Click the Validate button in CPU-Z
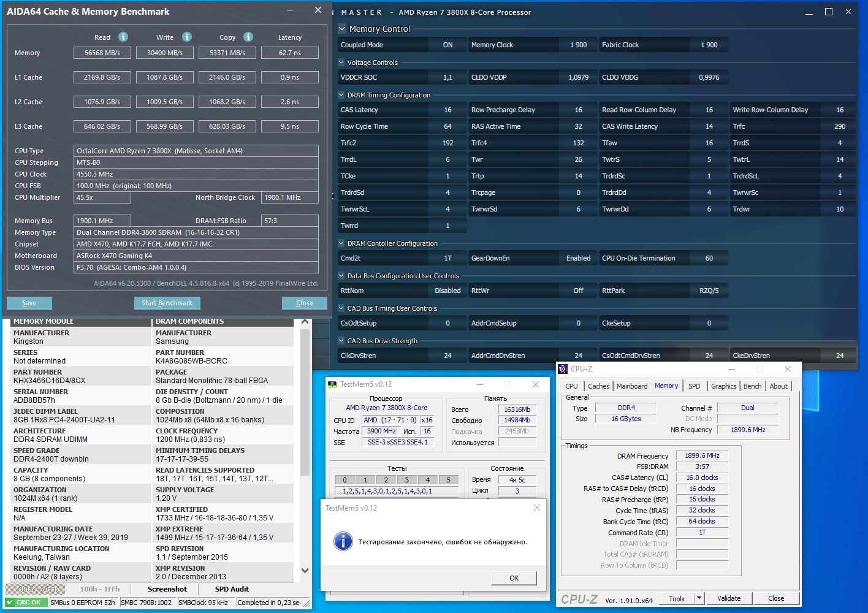This screenshot has width=868, height=613. pos(729,598)
